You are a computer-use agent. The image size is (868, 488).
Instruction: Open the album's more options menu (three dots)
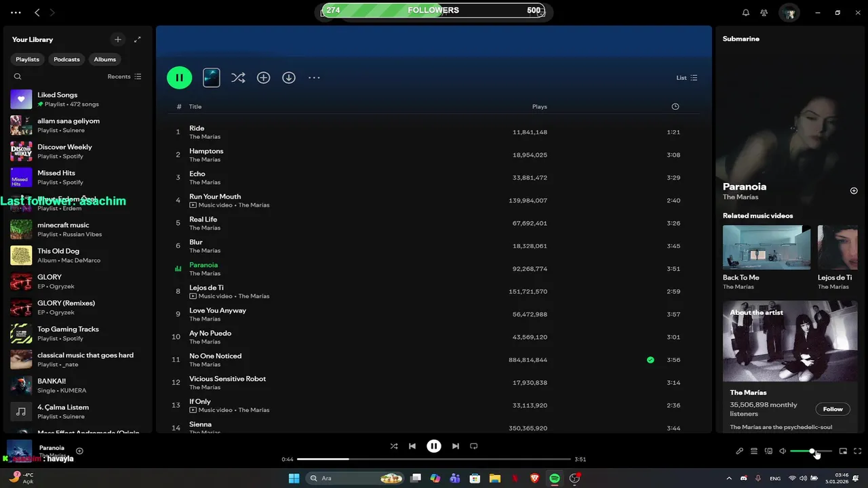click(314, 78)
